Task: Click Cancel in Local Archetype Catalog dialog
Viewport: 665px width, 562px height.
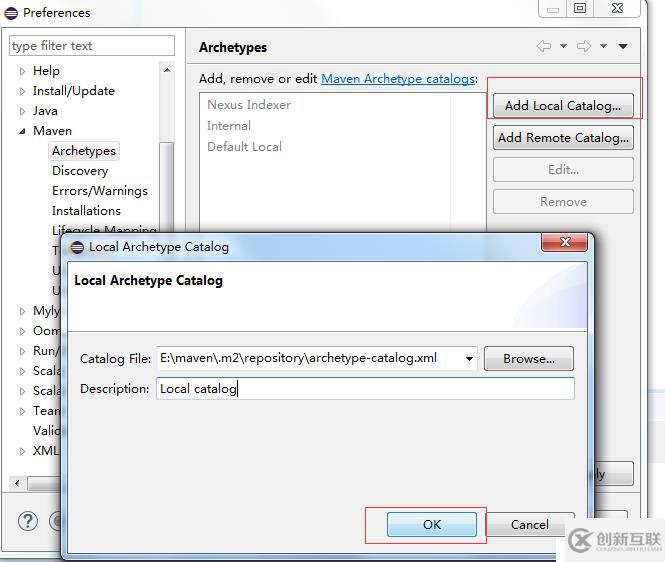Action: [x=529, y=525]
